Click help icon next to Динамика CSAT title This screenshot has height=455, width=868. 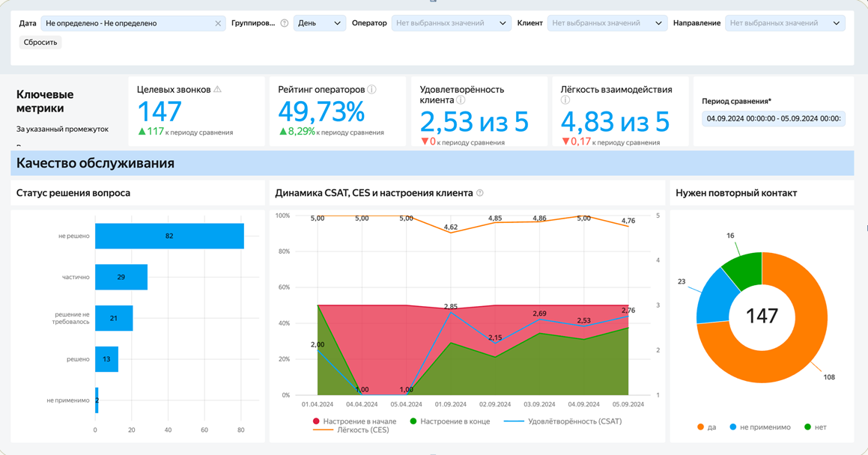480,193
